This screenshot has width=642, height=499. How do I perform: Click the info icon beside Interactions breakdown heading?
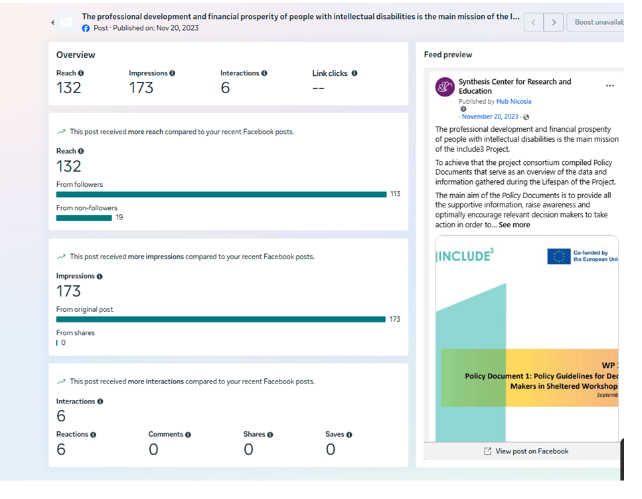[100, 402]
